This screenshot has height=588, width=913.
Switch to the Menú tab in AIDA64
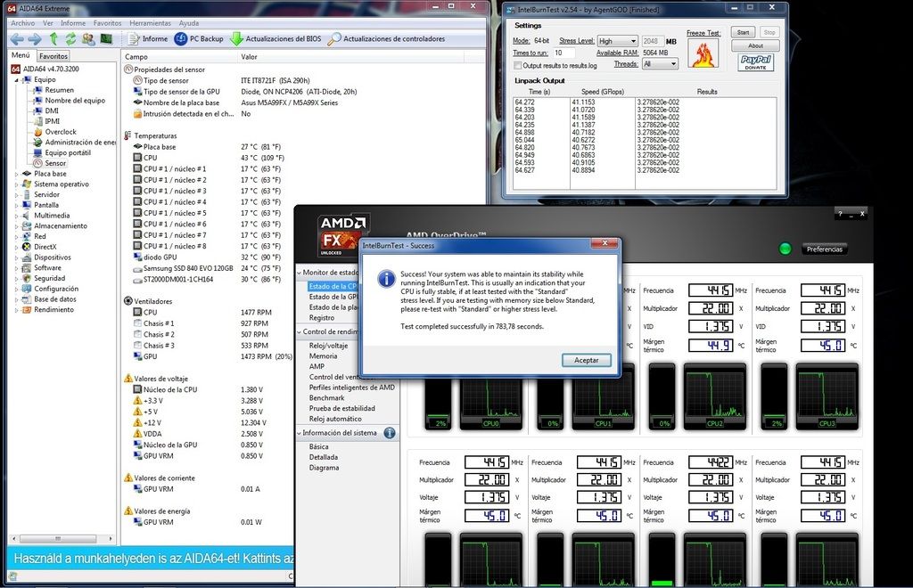coord(21,55)
